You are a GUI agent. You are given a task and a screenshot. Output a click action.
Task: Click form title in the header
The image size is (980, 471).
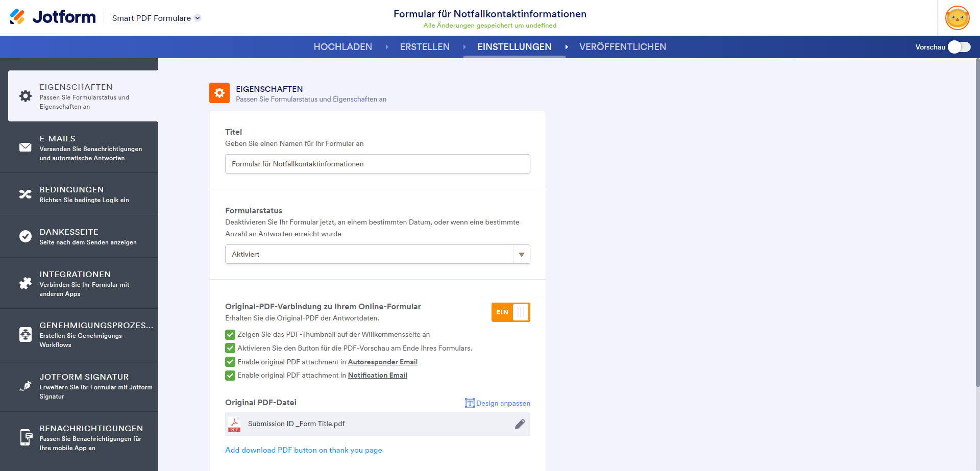490,14
